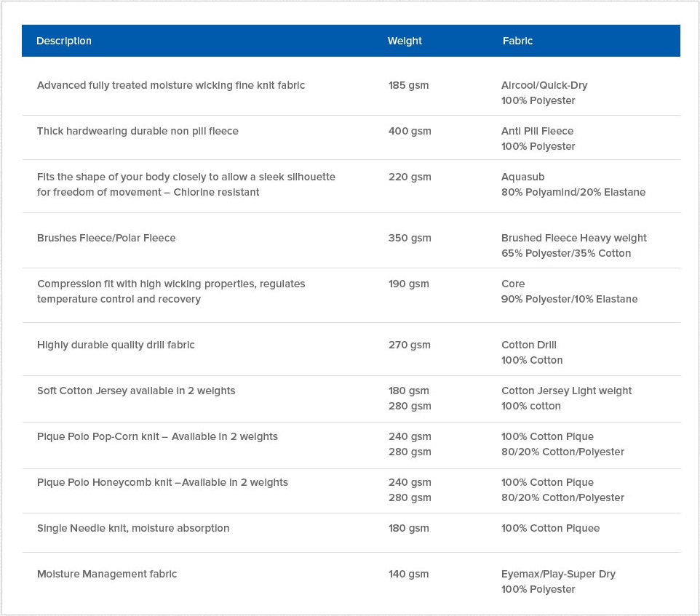Click the 350 gsm weight value

[410, 238]
